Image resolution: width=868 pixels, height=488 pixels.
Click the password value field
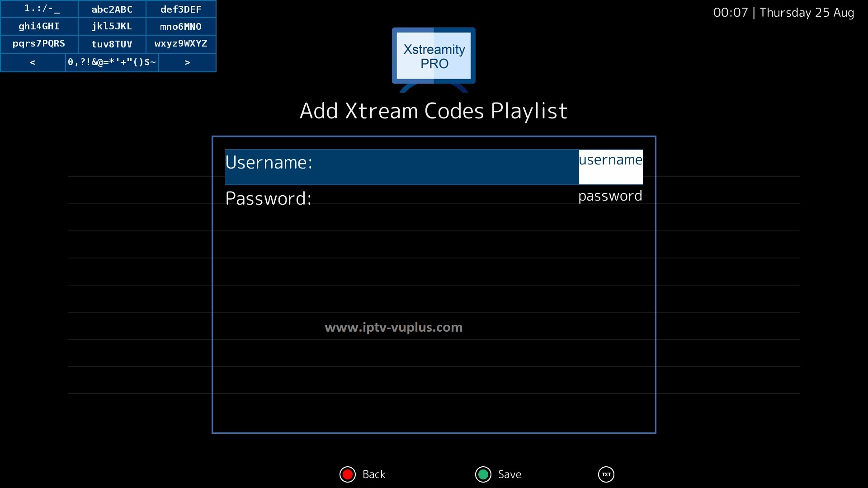610,196
